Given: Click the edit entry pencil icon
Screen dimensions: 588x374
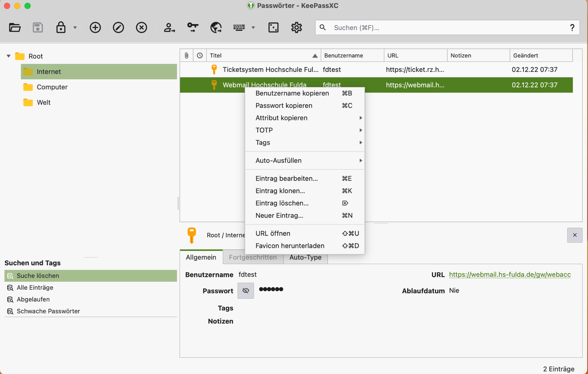Looking at the screenshot, I should pos(118,28).
